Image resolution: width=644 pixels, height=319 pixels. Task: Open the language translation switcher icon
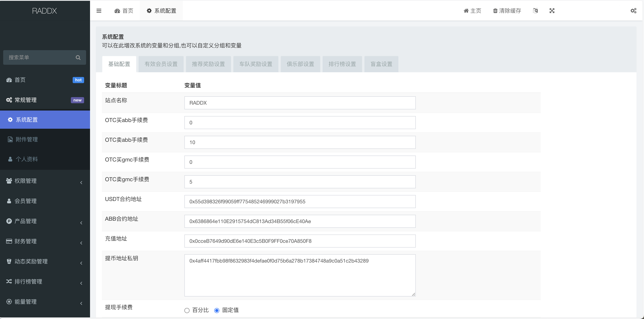tap(535, 11)
